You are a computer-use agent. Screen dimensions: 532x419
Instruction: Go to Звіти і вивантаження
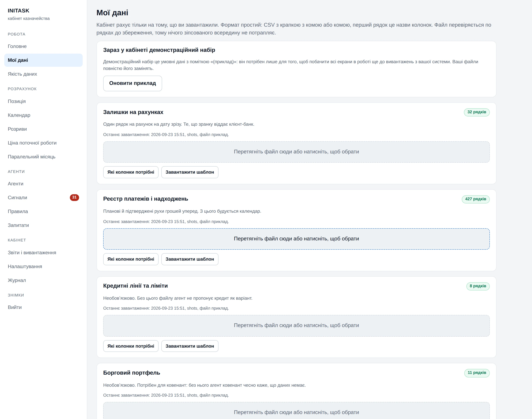(43, 253)
